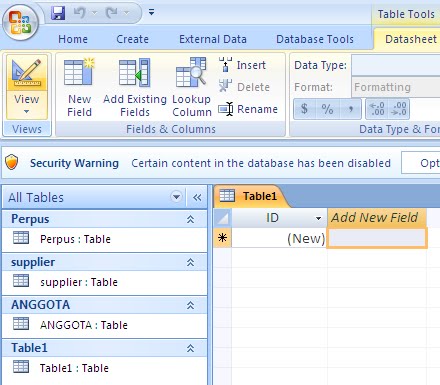Click the Security Warning shield icon
440x385 pixels.
(12, 163)
